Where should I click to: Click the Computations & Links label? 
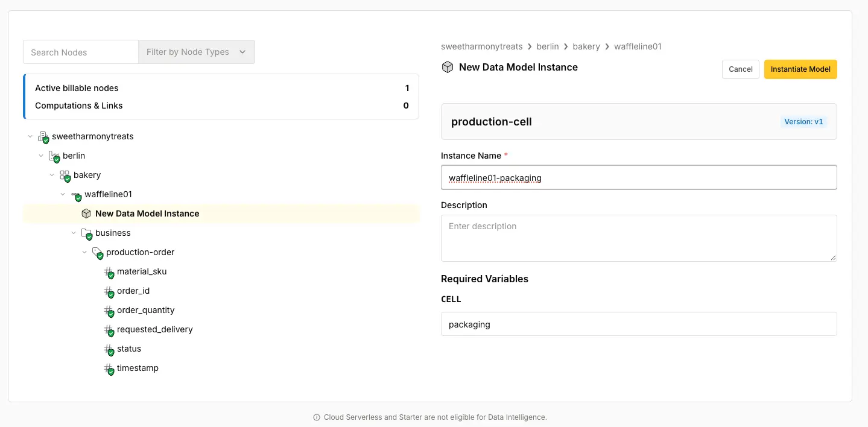(79, 106)
